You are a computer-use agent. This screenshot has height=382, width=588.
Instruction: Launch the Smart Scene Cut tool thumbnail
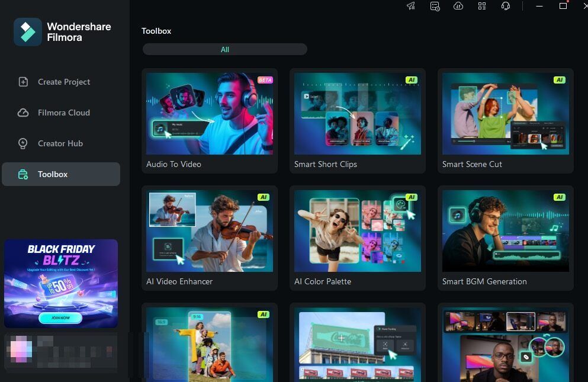click(x=506, y=114)
